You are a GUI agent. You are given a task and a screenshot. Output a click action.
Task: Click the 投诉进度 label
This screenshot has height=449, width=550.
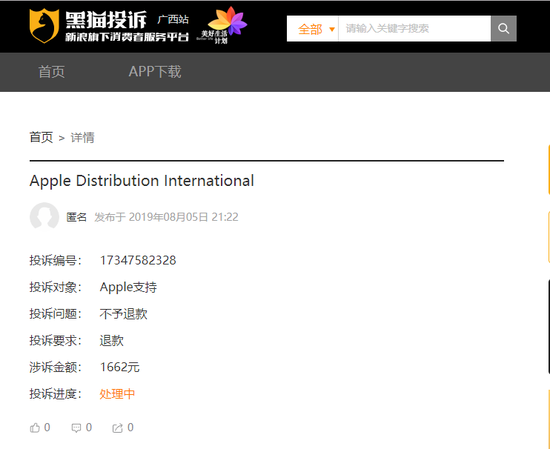point(55,394)
